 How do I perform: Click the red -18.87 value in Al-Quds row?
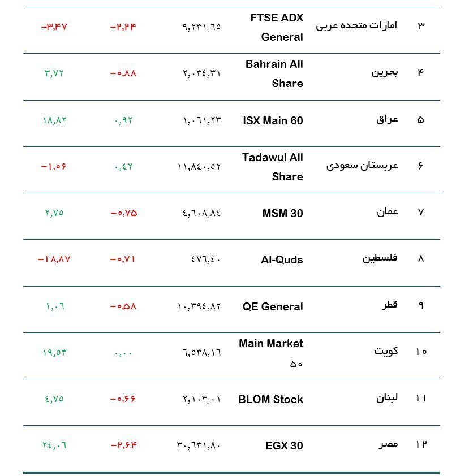pos(54,259)
